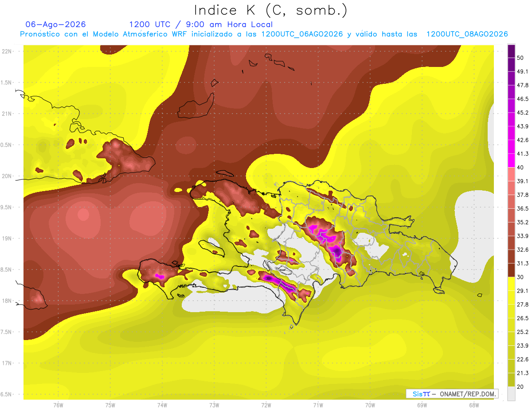Screen dimensions: 532x411
Task: Click the legend value '45.2'
Action: [x=523, y=113]
